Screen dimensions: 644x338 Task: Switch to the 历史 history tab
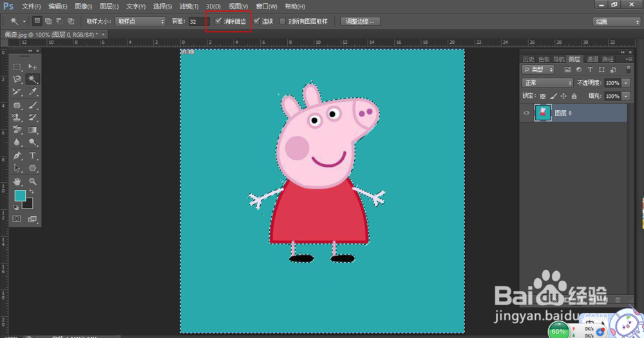click(x=529, y=59)
